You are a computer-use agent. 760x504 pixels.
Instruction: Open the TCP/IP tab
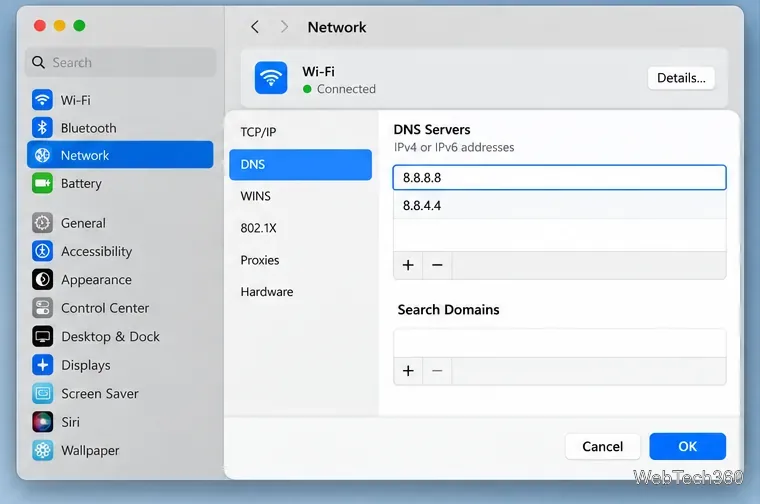301,132
